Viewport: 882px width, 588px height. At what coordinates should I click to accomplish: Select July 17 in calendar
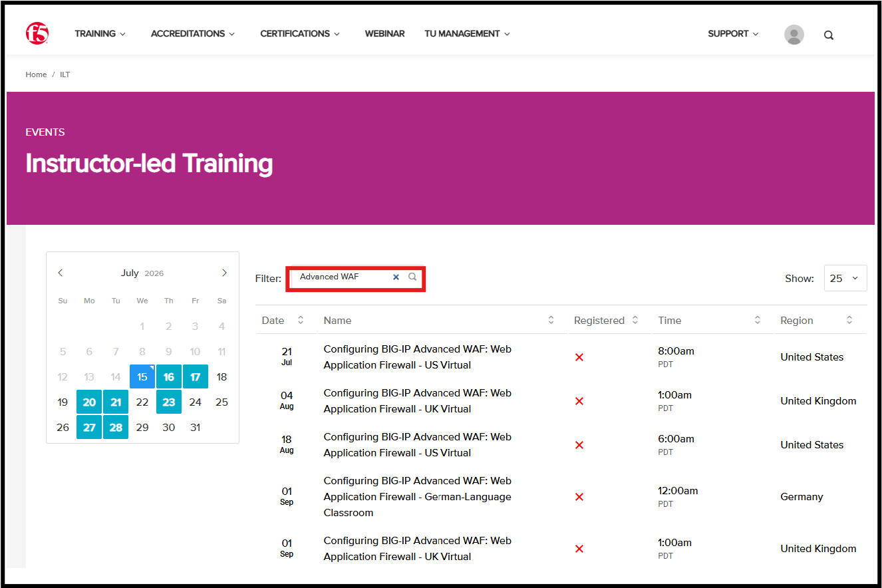tap(196, 377)
